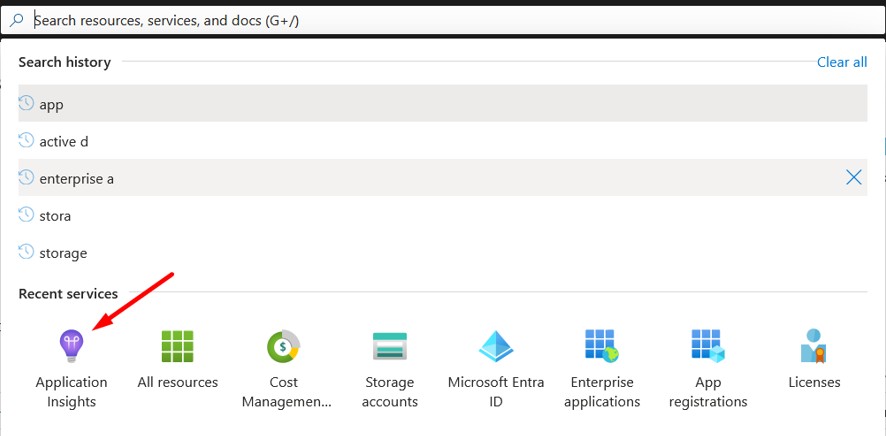Click the search magnifier icon

[17, 21]
